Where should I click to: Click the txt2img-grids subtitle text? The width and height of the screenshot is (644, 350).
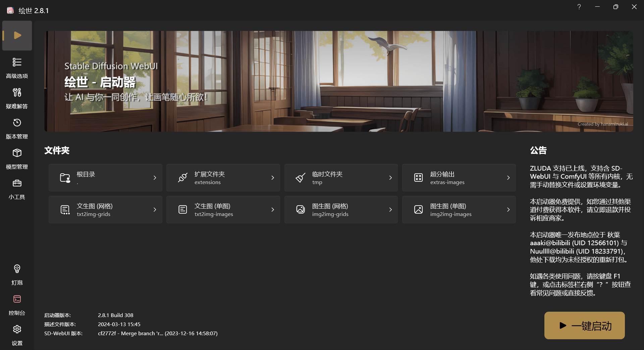94,214
